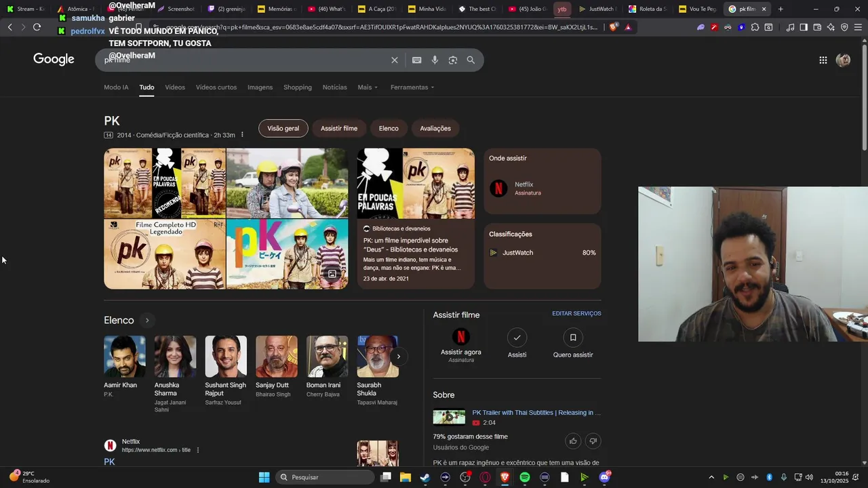The height and width of the screenshot is (488, 868).
Task: Open the Ferramentas dropdown
Action: pyautogui.click(x=412, y=87)
